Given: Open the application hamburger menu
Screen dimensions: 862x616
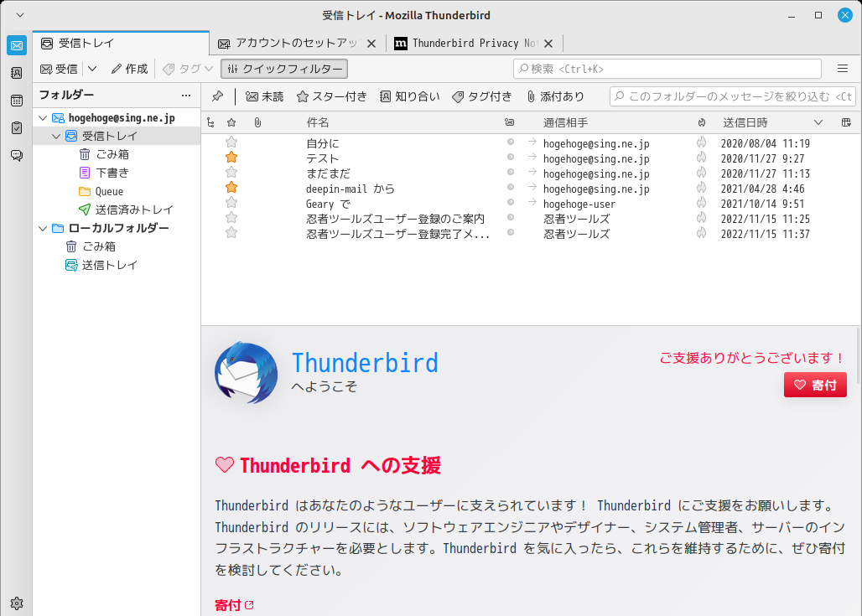Looking at the screenshot, I should [x=842, y=69].
